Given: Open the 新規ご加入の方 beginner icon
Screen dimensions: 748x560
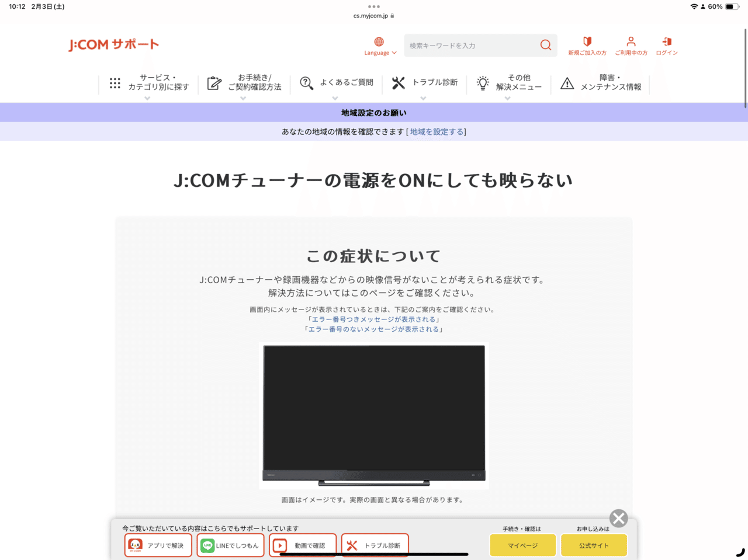Looking at the screenshot, I should pos(587,41).
